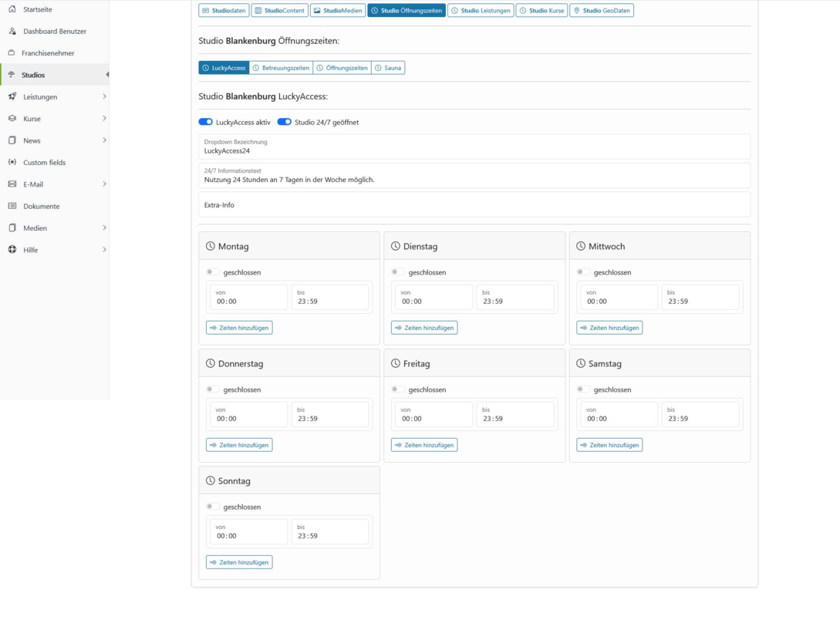This screenshot has width=840, height=617.
Task: Click the Hilfe lifebuoy icon
Action: pyautogui.click(x=12, y=250)
